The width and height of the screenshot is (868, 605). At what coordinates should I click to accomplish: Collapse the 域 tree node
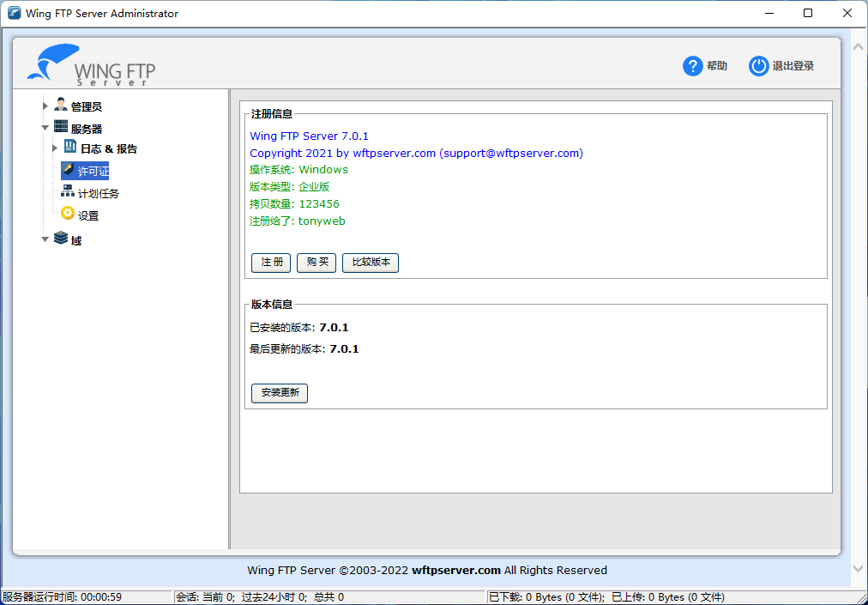(45, 239)
